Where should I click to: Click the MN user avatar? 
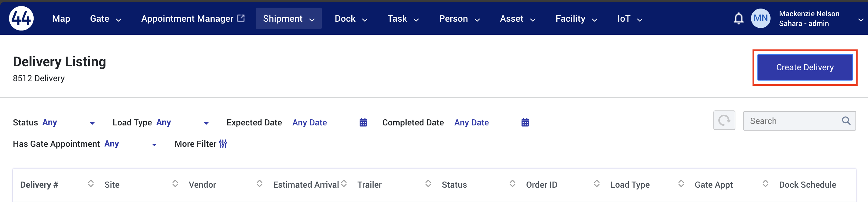pyautogui.click(x=760, y=18)
